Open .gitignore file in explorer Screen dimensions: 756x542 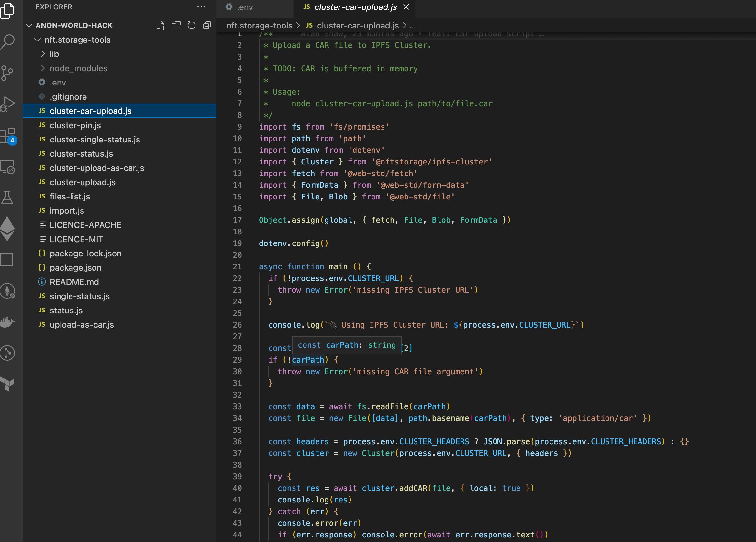[x=120, y=97]
